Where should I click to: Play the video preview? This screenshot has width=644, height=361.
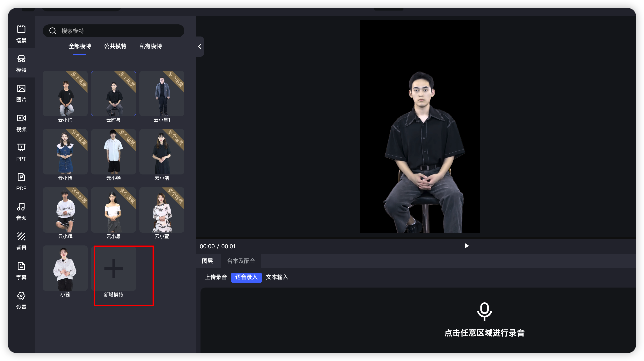(x=466, y=246)
